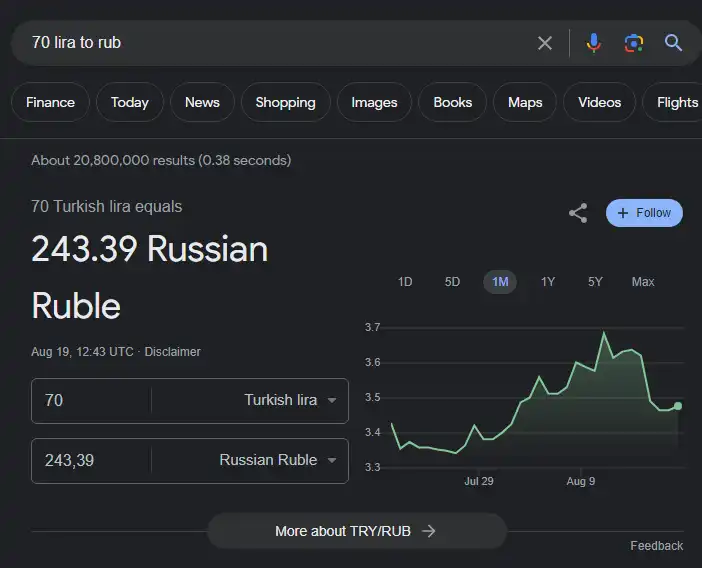Share the currency conversion result
702x568 pixels.
[x=578, y=213]
